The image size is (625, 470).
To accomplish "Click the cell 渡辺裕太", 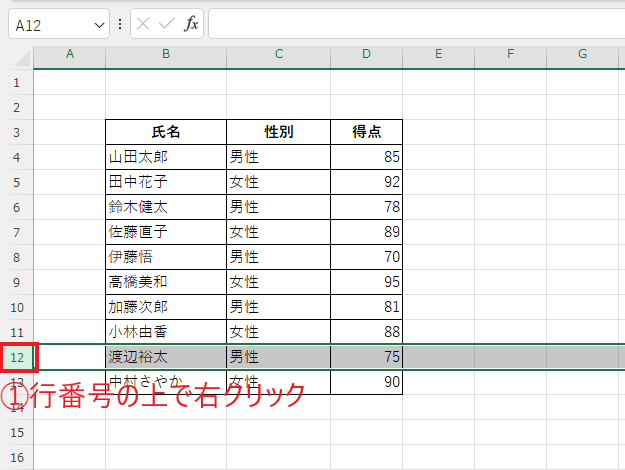I will (x=166, y=357).
